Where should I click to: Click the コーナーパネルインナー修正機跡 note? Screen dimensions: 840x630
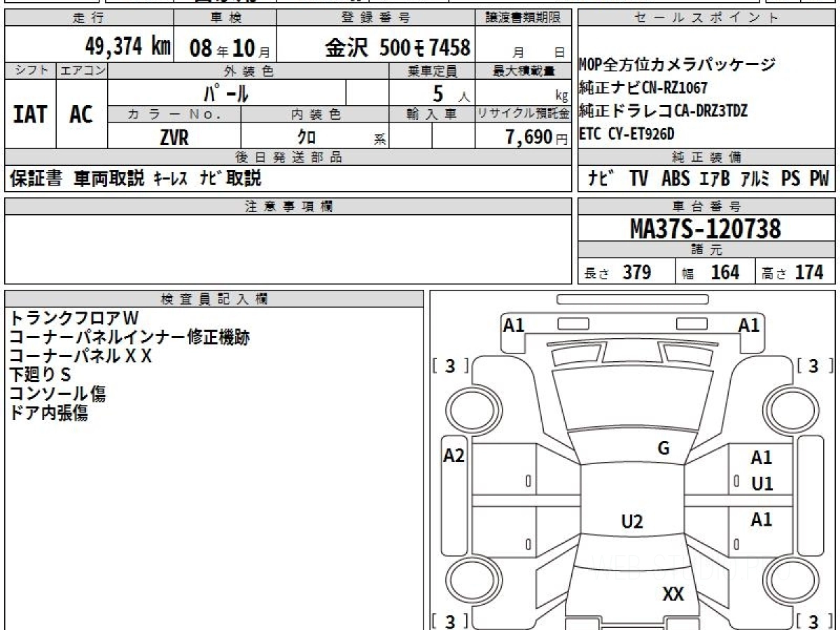[129, 337]
